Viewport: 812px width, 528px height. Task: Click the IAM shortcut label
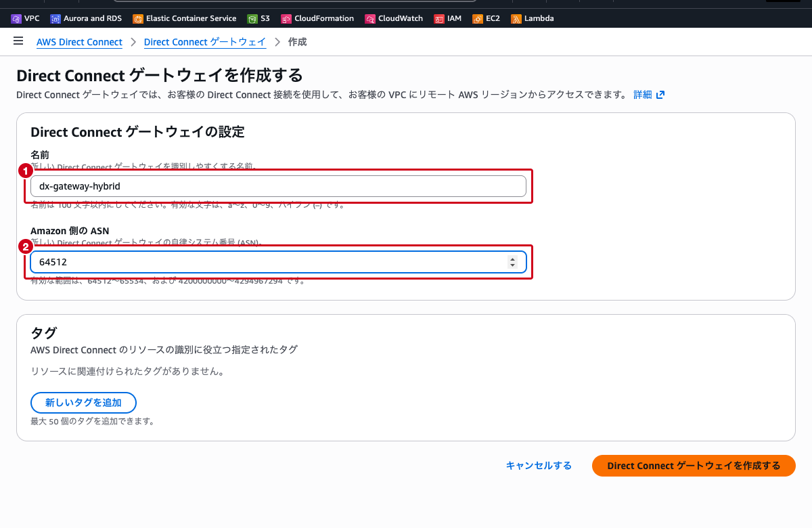coord(454,19)
